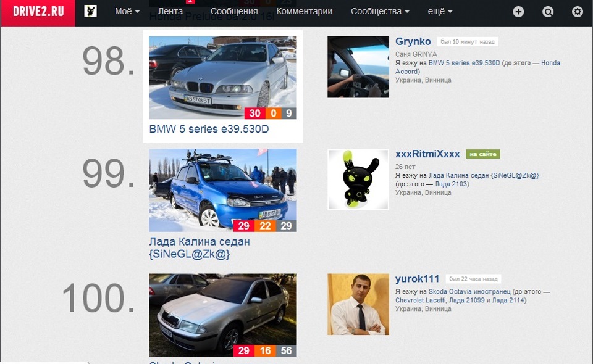This screenshot has width=593, height=364.
Task: Click the DRIVE2.RU logo
Action: click(x=38, y=12)
